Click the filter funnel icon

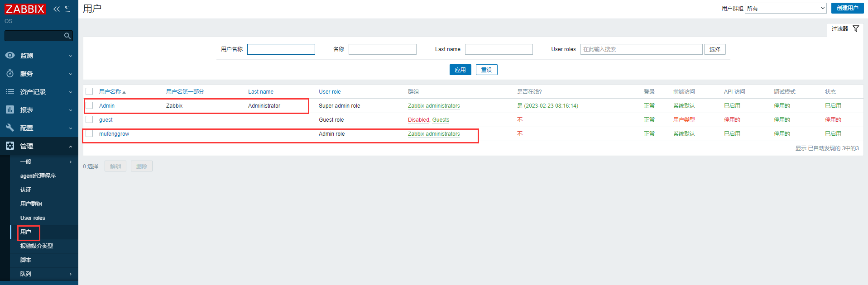click(x=856, y=28)
